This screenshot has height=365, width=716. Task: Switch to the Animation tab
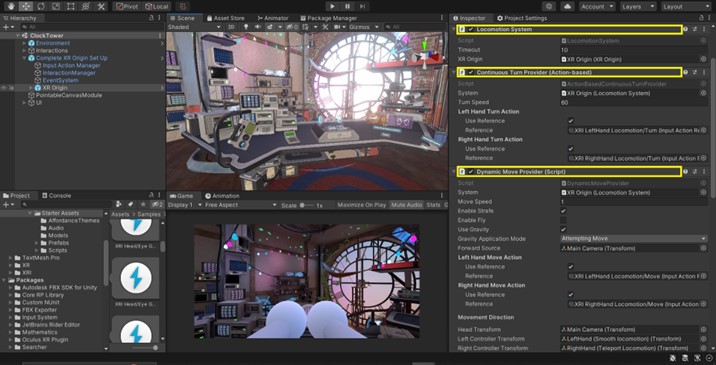(222, 196)
